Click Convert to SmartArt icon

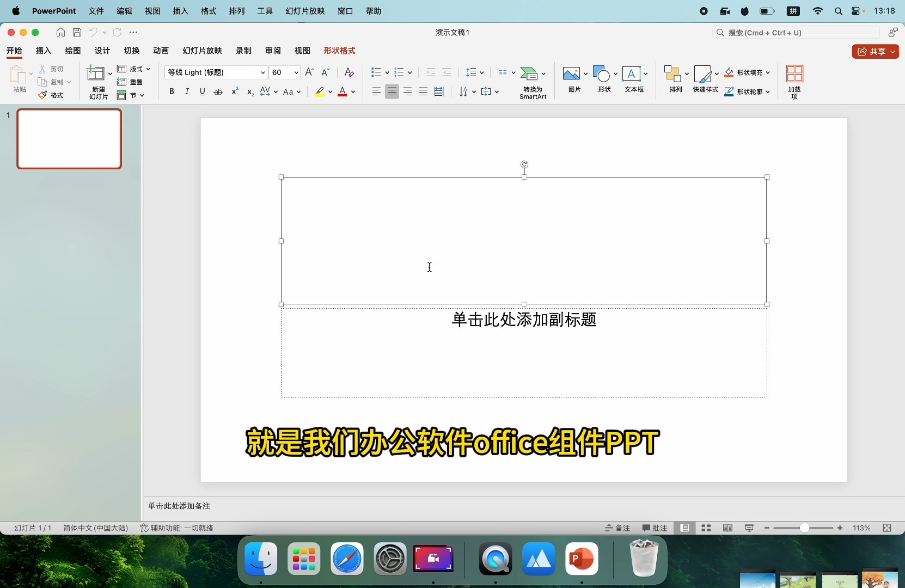529,73
